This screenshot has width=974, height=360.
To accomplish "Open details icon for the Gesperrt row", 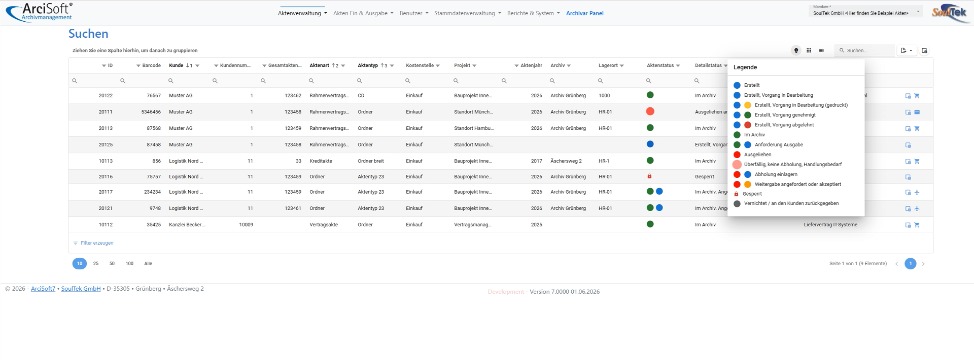I will click(x=908, y=176).
